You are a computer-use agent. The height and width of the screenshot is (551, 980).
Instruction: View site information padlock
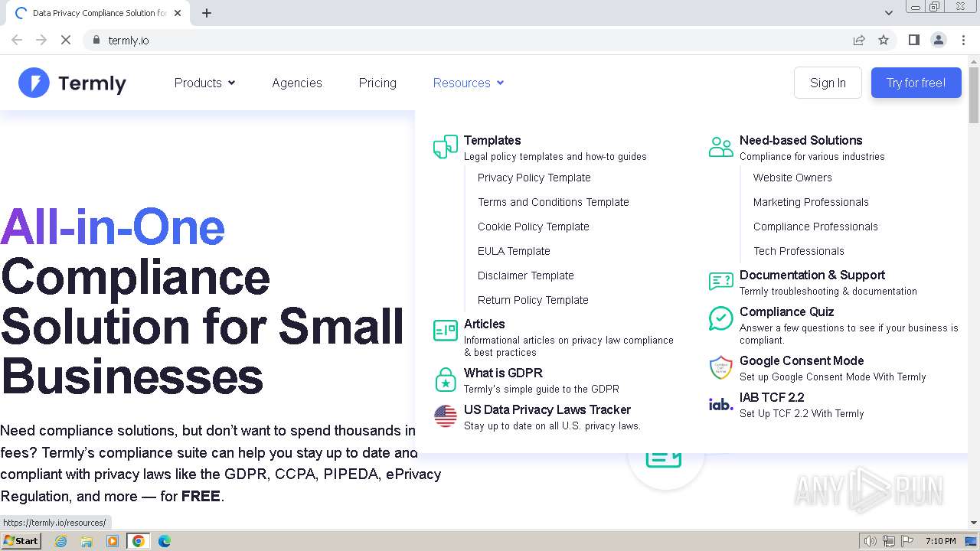[x=96, y=40]
